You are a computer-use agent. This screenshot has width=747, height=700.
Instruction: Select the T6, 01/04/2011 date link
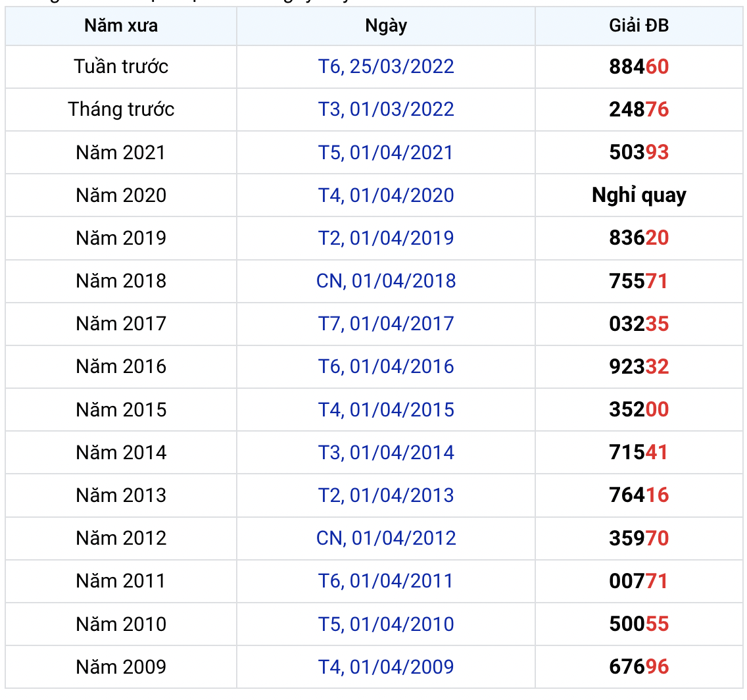click(x=386, y=581)
